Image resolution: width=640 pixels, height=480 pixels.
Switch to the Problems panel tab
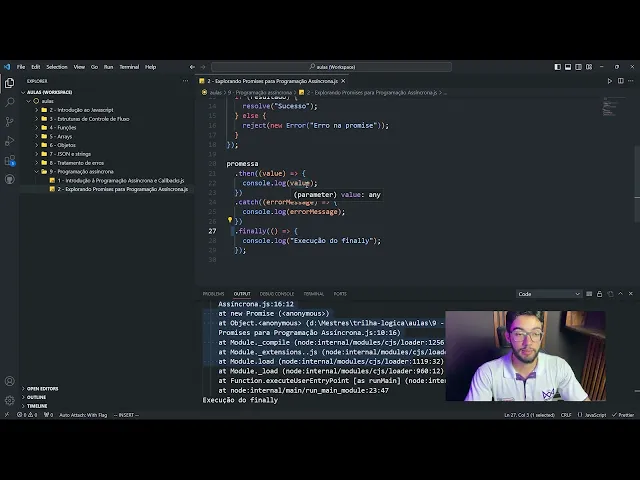pyautogui.click(x=213, y=294)
